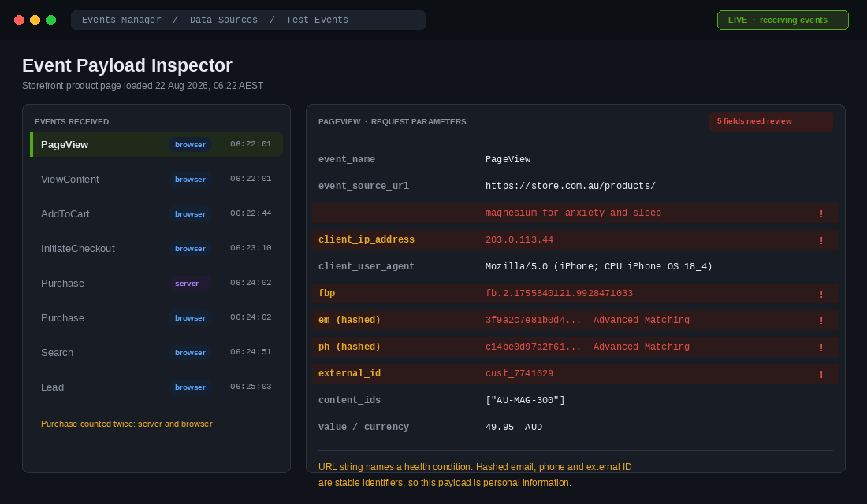Click warning icon on em (hashed) row
The width and height of the screenshot is (867, 504).
pos(821,320)
